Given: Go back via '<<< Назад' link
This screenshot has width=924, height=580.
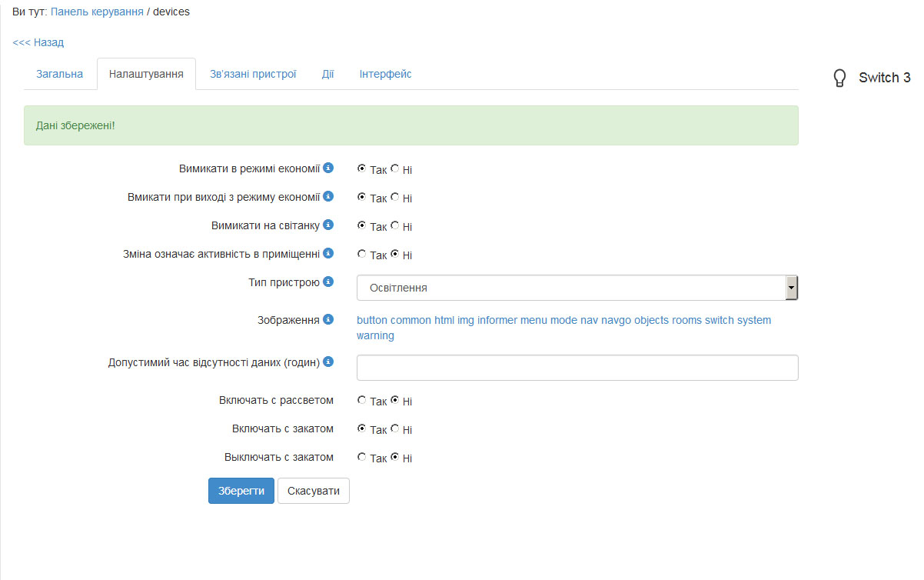Looking at the screenshot, I should [38, 42].
